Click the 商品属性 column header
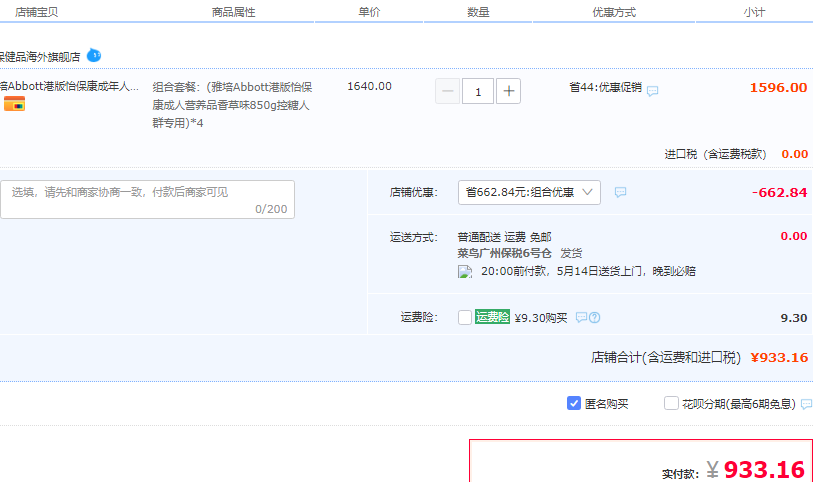This screenshot has width=817, height=482. click(233, 12)
